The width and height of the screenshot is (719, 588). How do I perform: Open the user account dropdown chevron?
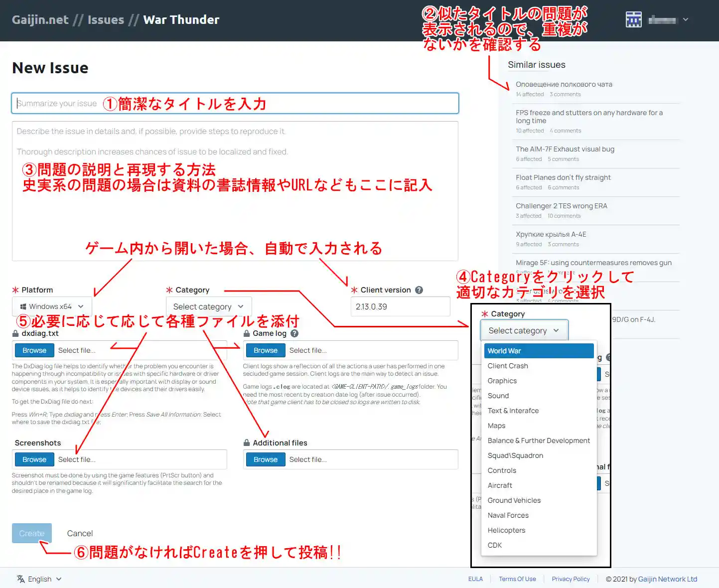(686, 19)
